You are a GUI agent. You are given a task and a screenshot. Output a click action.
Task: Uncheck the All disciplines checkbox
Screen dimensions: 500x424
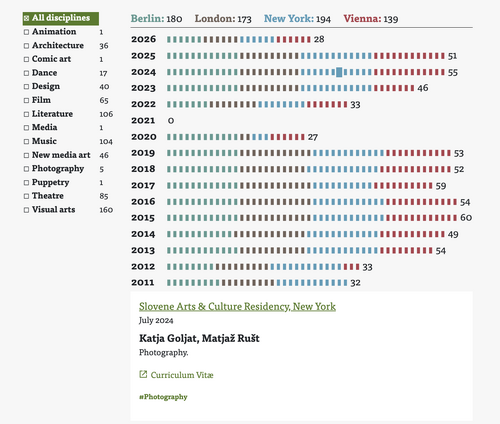26,18
